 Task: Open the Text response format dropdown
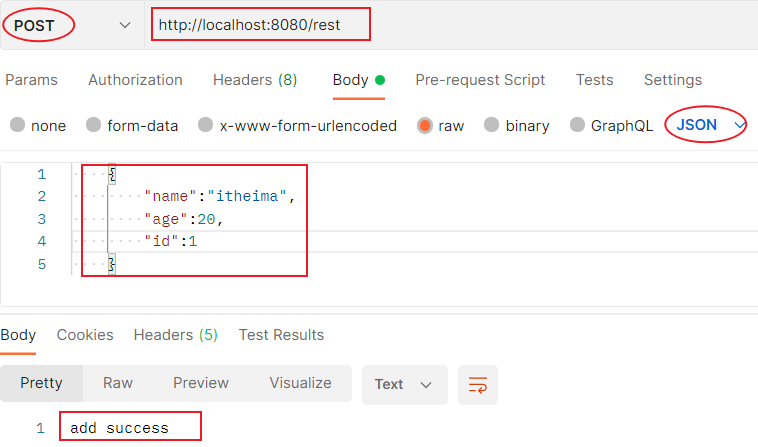coord(404,384)
